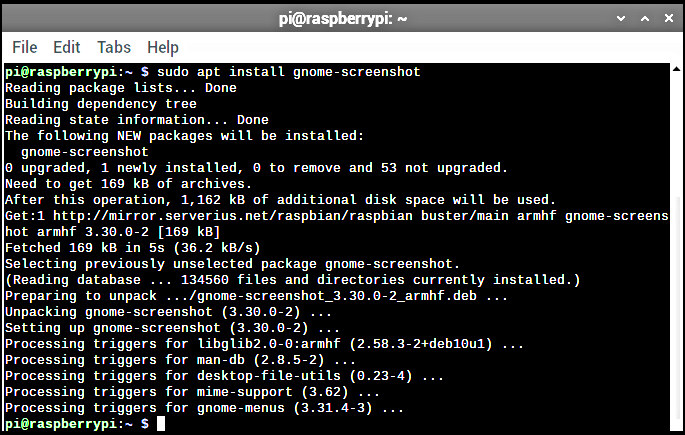Click the scrollbar up arrow

(676, 69)
